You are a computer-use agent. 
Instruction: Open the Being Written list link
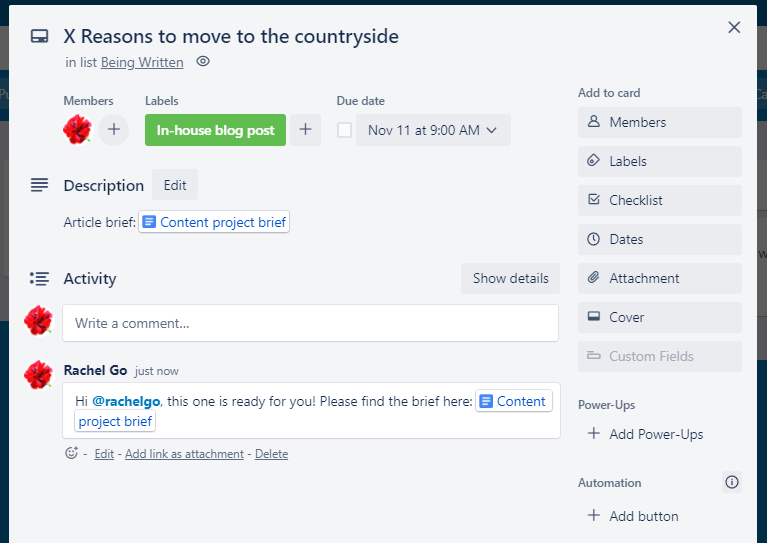point(142,62)
